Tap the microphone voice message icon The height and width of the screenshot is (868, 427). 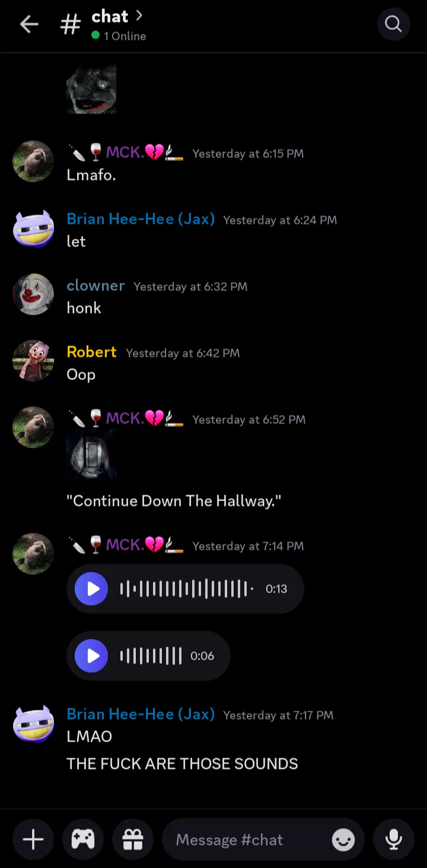393,840
